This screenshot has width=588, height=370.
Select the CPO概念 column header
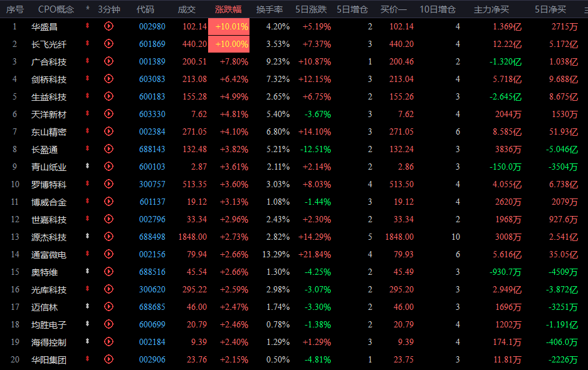tap(56, 9)
